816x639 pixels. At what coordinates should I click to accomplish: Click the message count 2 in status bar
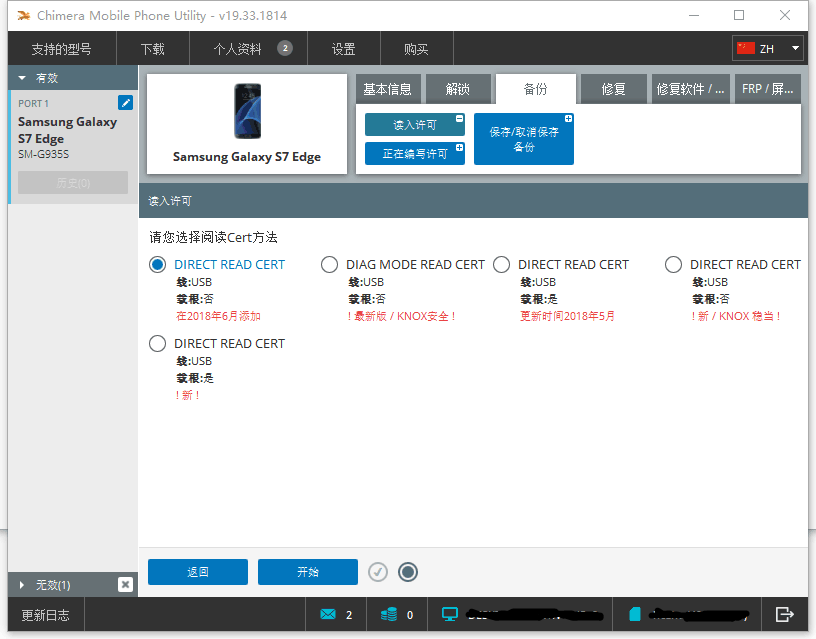click(349, 615)
